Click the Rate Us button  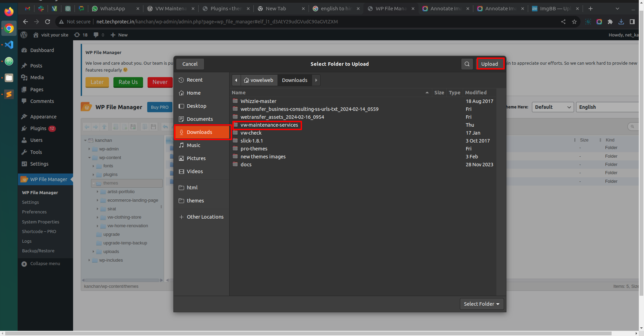128,82
